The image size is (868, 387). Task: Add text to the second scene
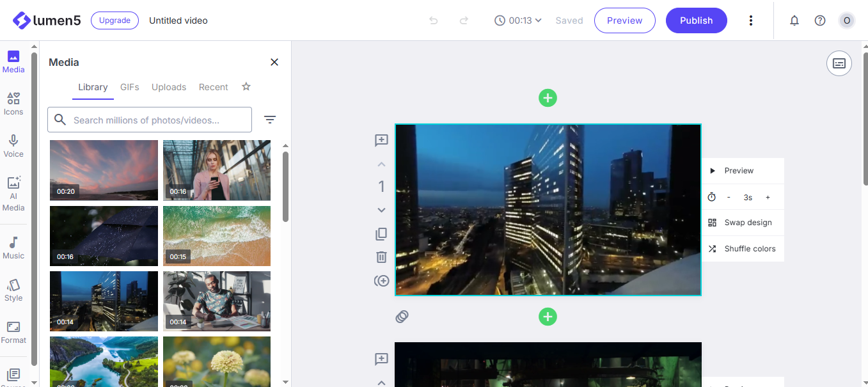[x=381, y=359]
